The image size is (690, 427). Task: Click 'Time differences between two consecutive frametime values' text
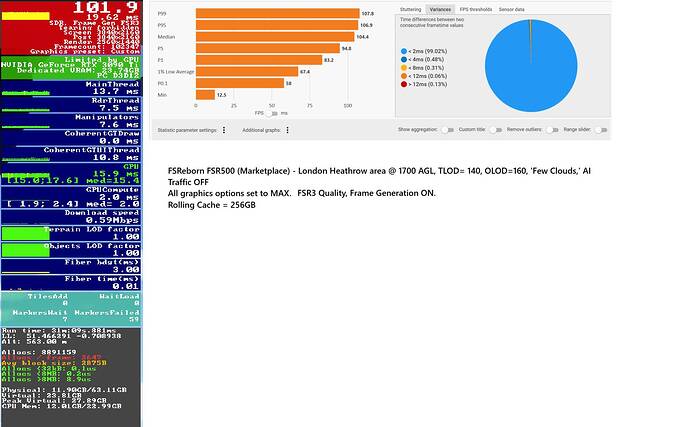tap(432, 22)
